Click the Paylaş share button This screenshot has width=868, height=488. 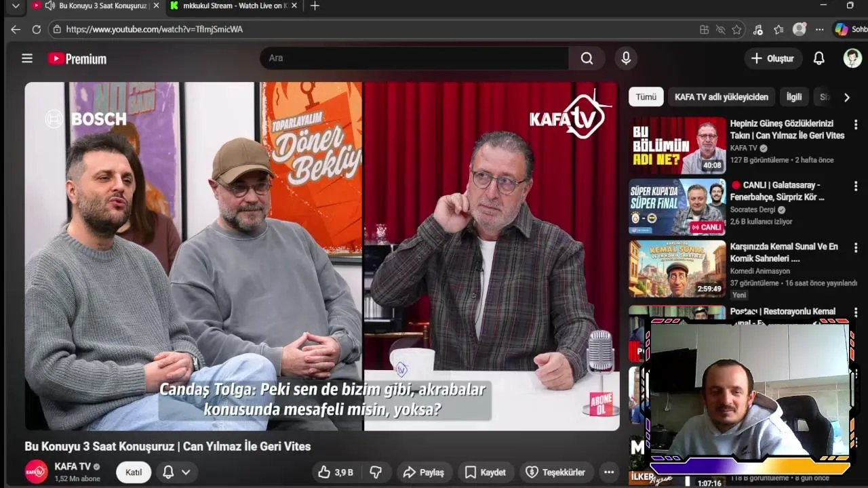424,472
